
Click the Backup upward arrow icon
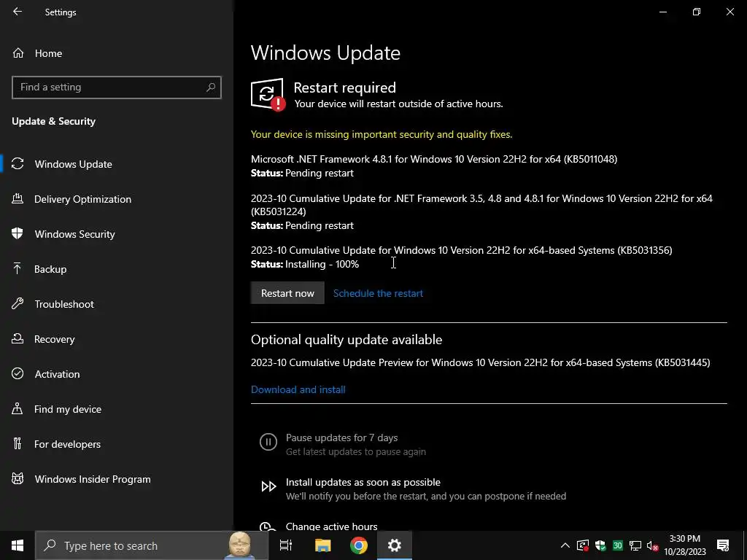click(x=18, y=268)
